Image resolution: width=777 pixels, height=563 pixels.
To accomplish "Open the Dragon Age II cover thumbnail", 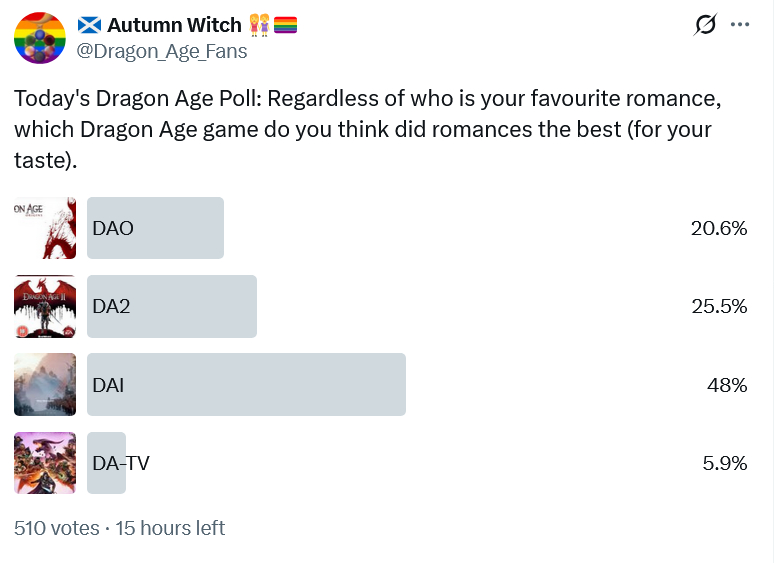I will tap(45, 306).
